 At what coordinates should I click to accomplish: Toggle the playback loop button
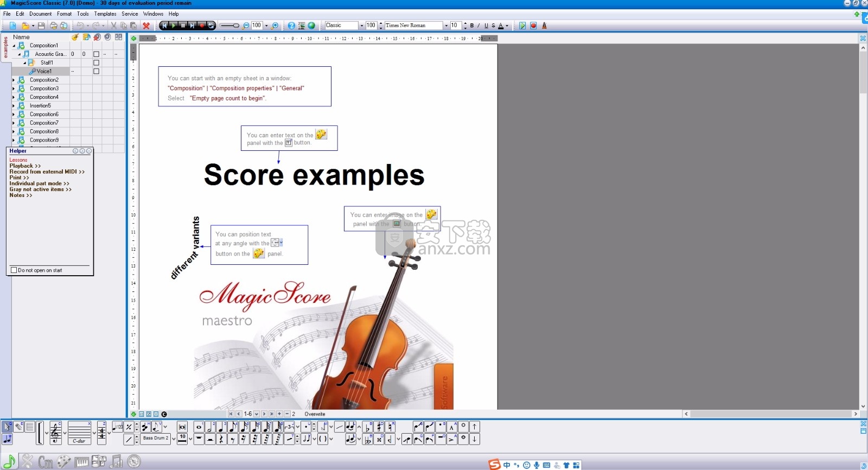211,26
